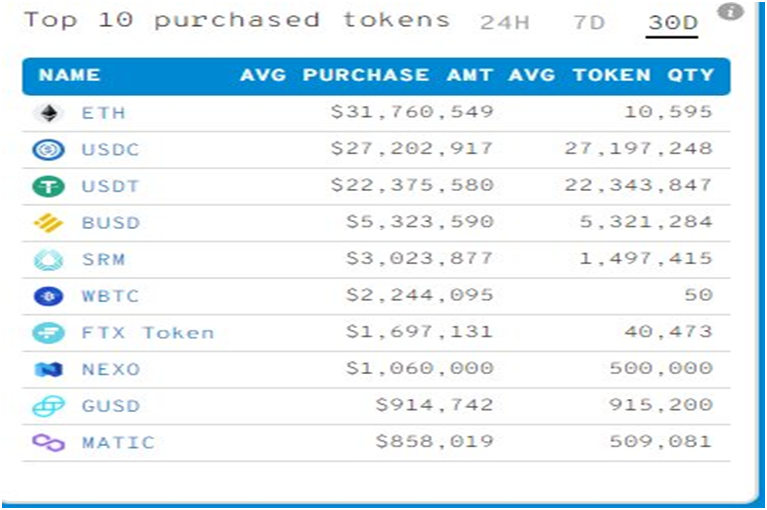Sort by AVG PURCHASE AMT column
Screen dimensions: 767x510
[366, 76]
